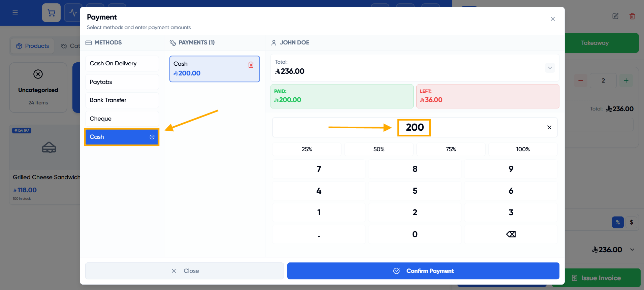Viewport: 644px width, 290px height.
Task: Click the edit order pencil icon
Action: [x=615, y=16]
